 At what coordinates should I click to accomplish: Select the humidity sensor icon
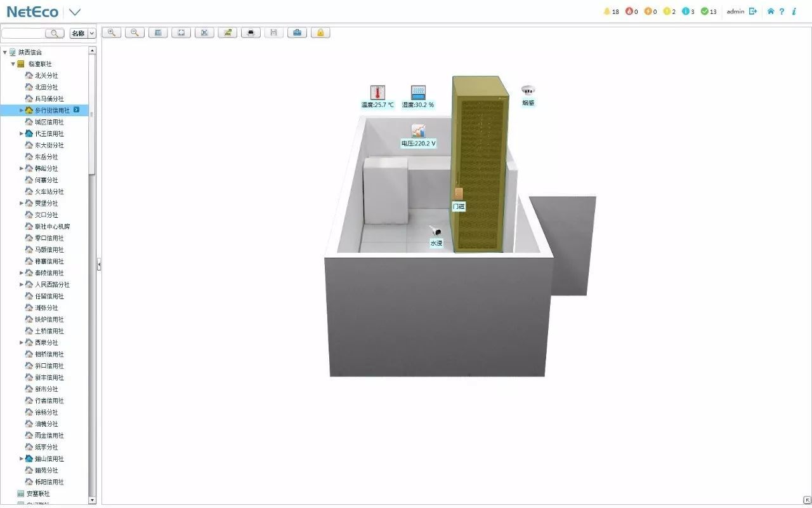[418, 93]
